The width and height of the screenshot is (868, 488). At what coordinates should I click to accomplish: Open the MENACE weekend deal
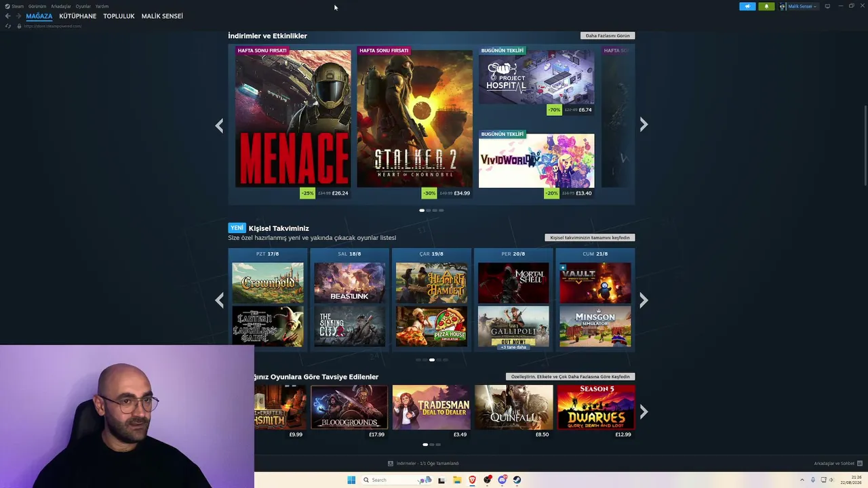(293, 116)
